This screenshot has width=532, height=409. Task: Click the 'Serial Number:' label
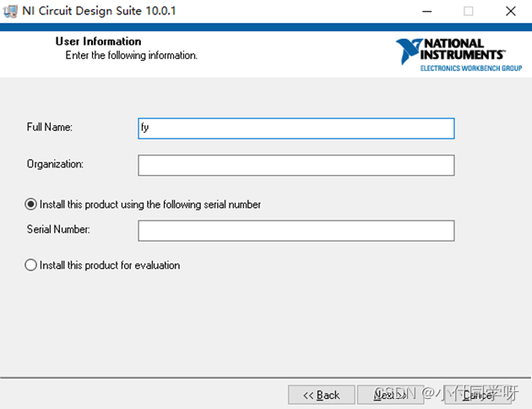(58, 230)
